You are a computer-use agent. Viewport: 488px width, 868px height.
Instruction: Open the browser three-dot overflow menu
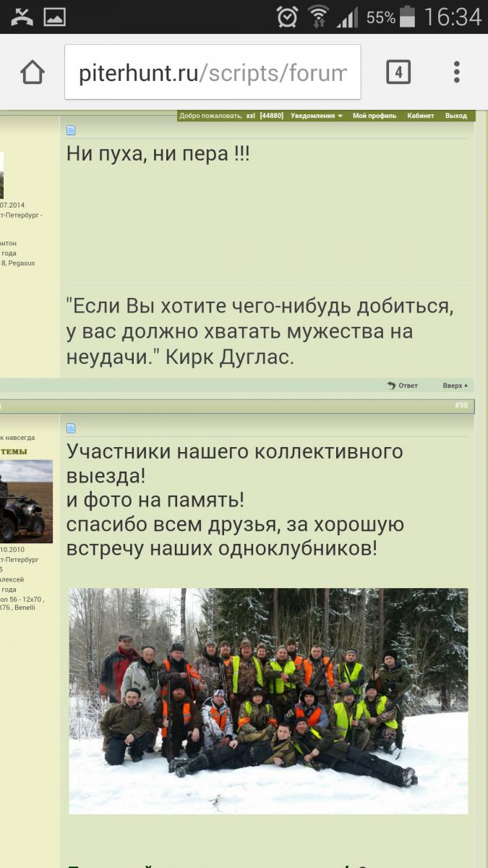coord(456,72)
